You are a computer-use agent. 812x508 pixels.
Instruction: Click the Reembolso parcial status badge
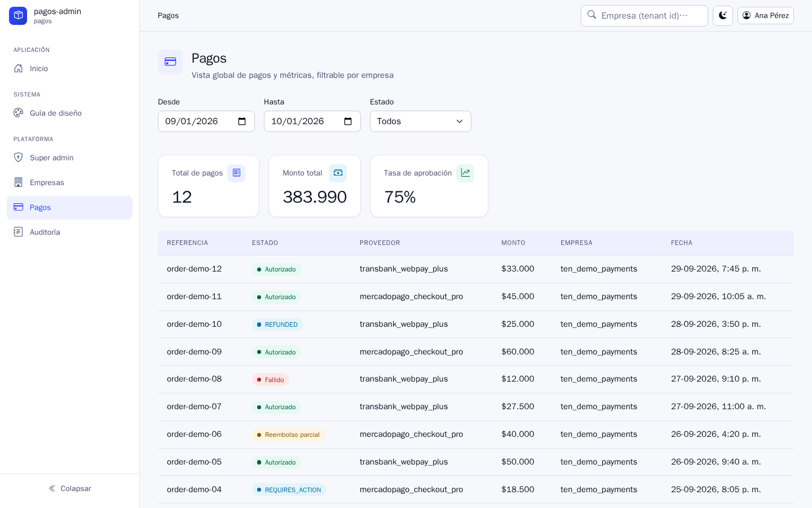[x=288, y=435]
